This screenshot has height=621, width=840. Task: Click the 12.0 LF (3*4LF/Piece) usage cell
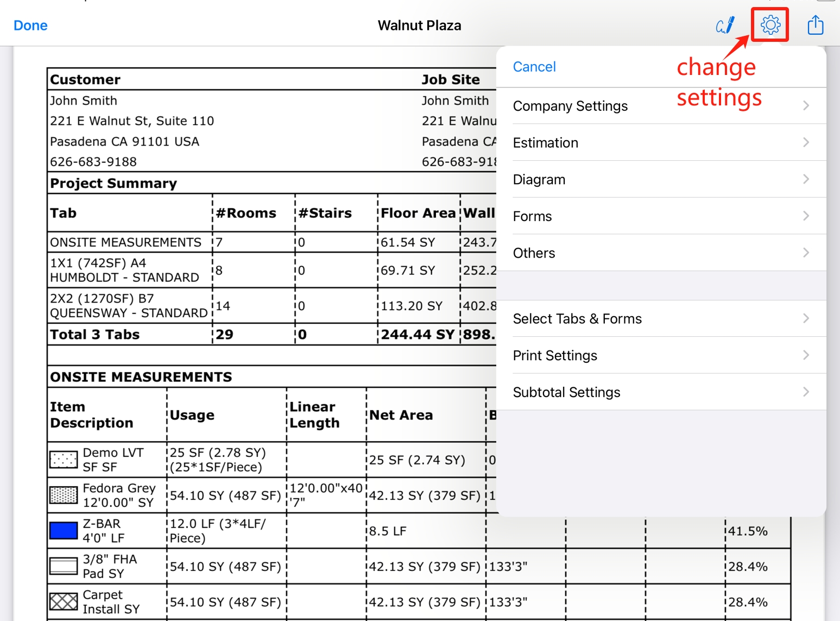click(x=218, y=531)
